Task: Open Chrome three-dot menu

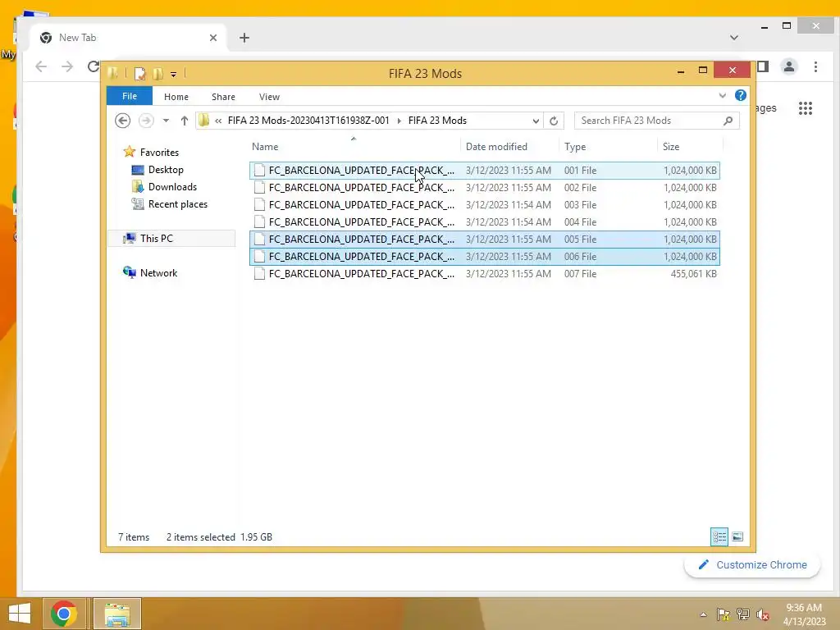Action: 815,66
